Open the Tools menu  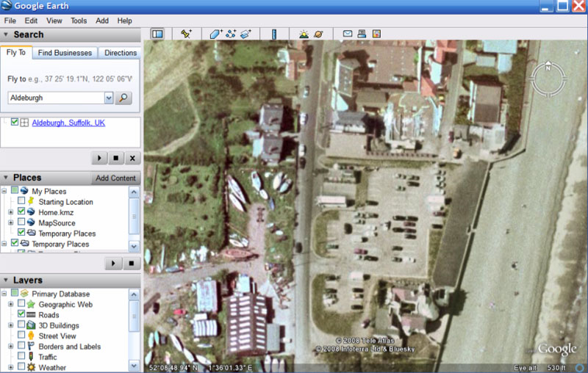79,21
